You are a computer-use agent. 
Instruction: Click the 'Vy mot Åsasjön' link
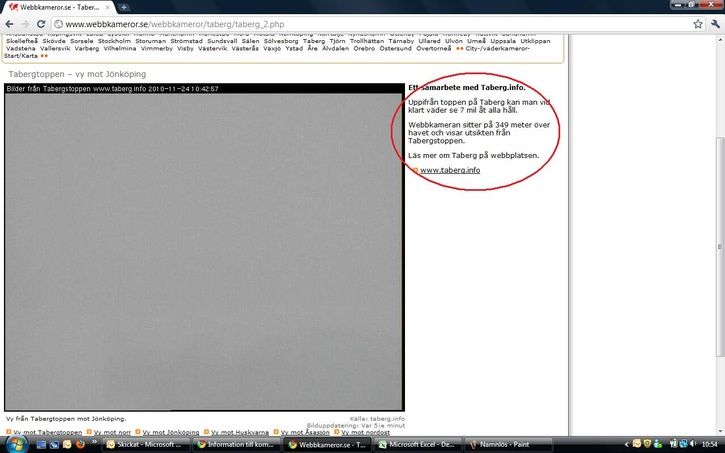(305, 432)
